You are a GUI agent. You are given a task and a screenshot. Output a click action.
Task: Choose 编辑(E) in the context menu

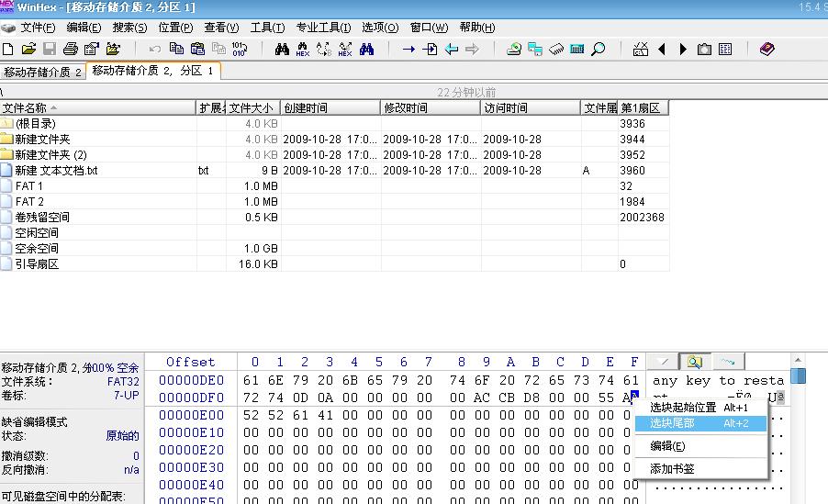700,446
